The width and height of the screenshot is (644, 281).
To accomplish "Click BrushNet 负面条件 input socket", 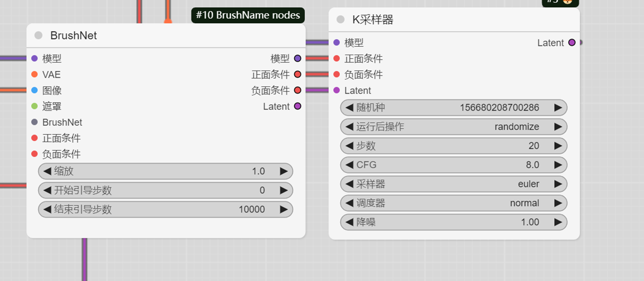I will (x=34, y=154).
